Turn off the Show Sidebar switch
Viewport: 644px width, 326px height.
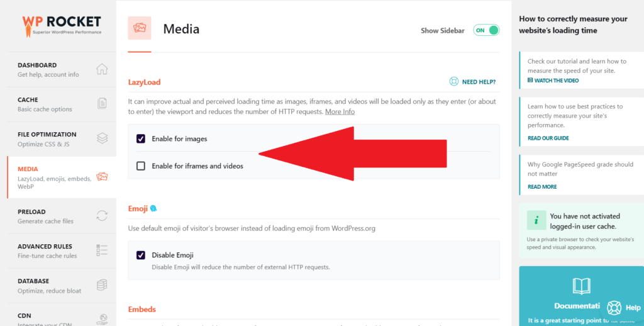[486, 30]
